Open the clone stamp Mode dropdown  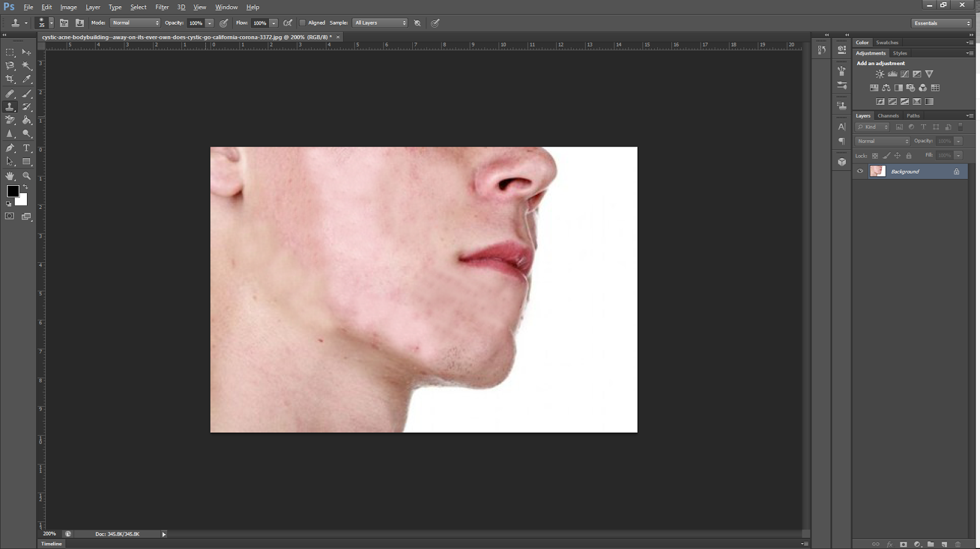point(135,23)
